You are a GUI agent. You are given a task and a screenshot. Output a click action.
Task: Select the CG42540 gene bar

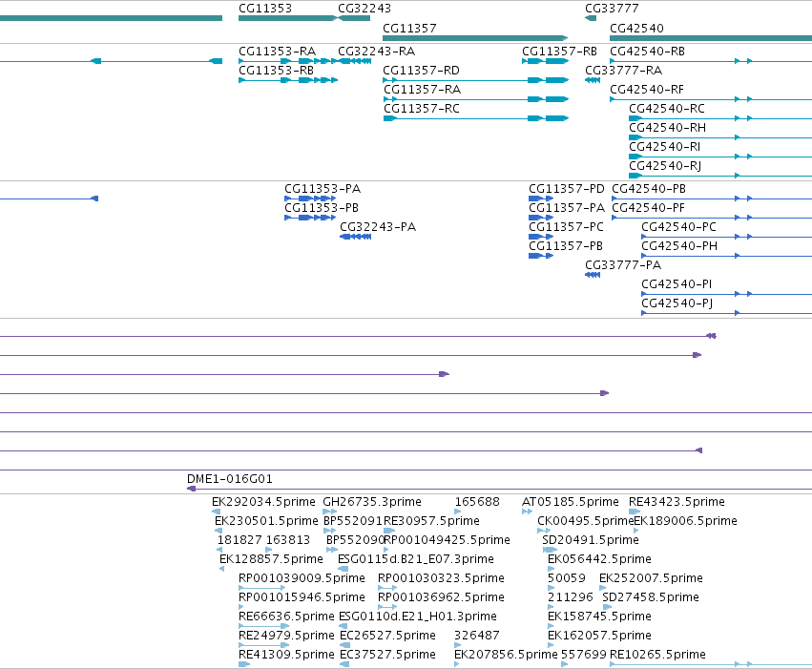(711, 38)
